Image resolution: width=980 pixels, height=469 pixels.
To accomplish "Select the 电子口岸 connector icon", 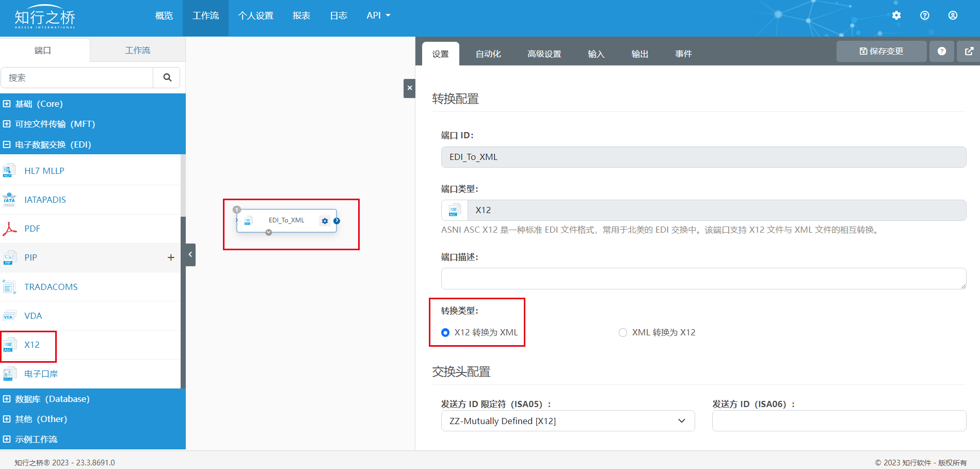I will pyautogui.click(x=9, y=374).
